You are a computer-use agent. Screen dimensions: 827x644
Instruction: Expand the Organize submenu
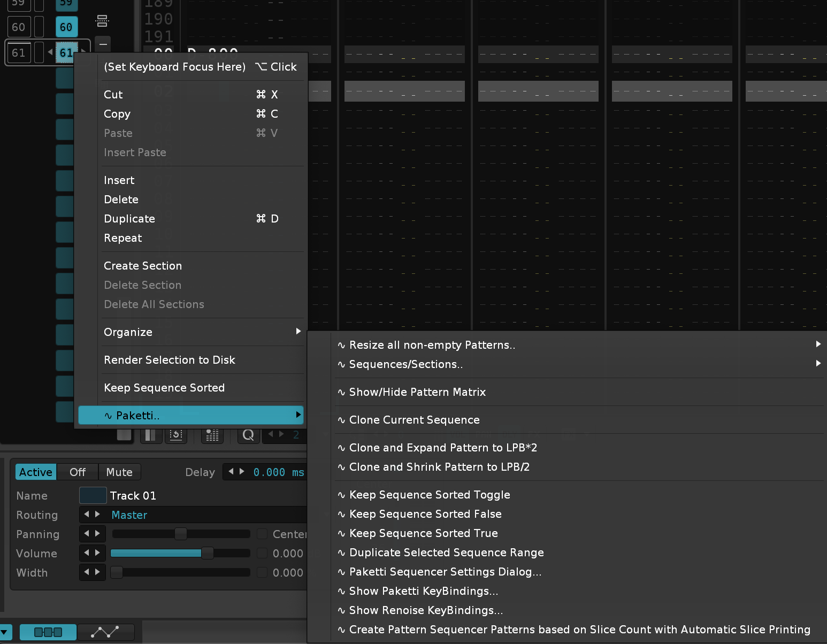click(x=191, y=332)
